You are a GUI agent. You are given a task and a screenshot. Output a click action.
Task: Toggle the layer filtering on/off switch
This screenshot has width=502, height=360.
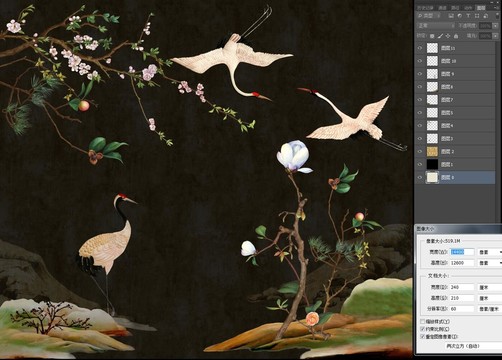[x=497, y=16]
